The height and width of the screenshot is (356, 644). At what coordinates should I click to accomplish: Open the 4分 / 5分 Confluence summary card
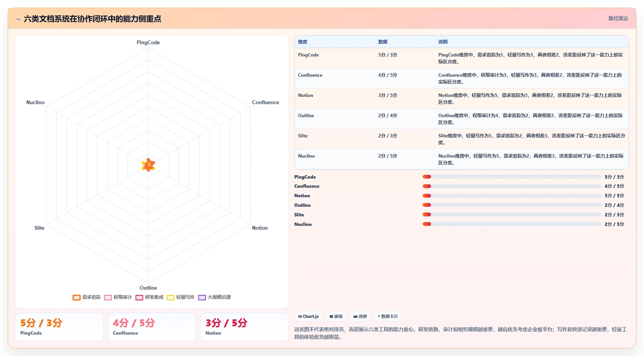coord(152,327)
